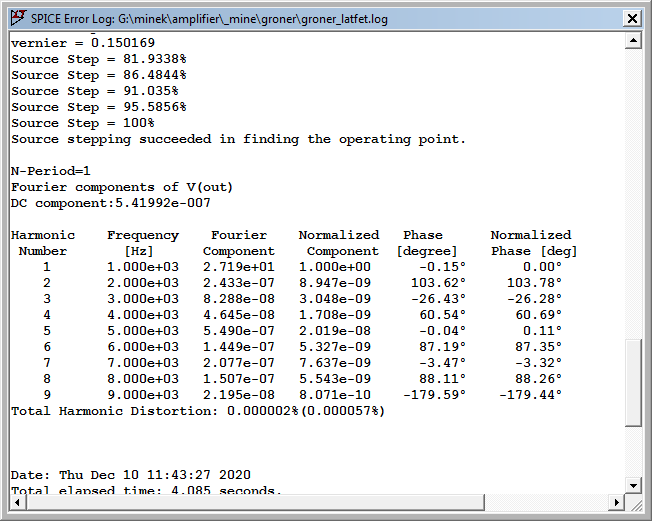652x521 pixels.
Task: Click the 'Normalized Phase [deg]' column header
Action: (x=534, y=243)
